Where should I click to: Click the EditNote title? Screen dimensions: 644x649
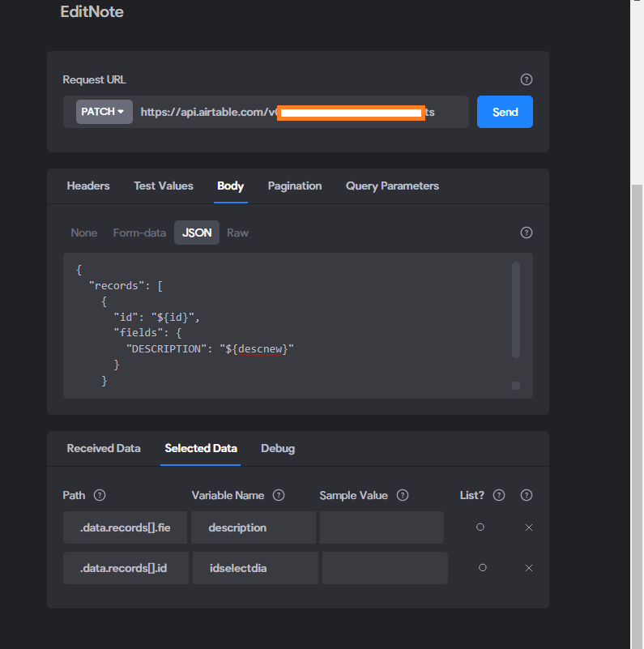(x=92, y=11)
